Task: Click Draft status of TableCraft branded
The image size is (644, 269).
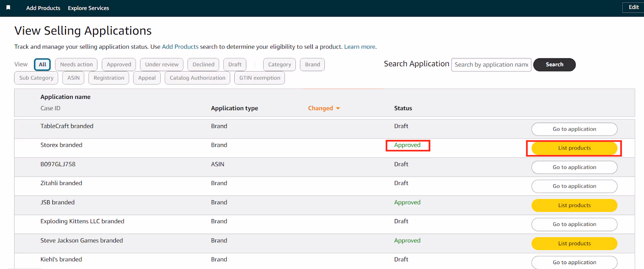Action: coord(401,126)
